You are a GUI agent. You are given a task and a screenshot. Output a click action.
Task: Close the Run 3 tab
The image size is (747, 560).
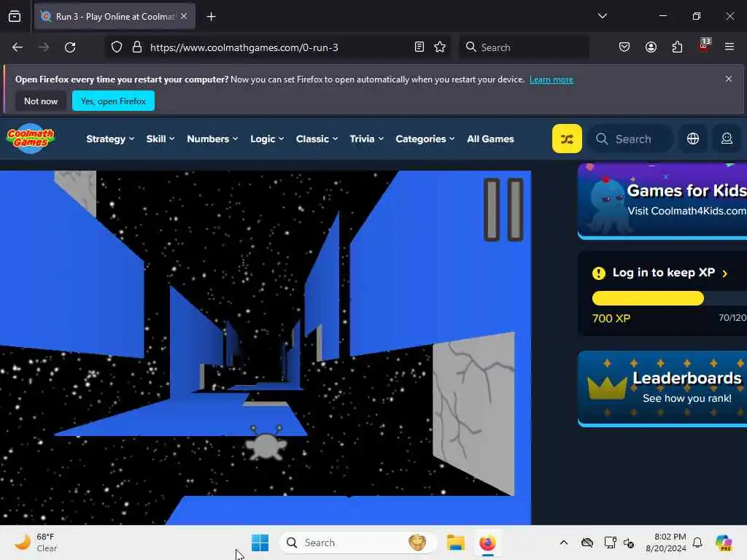pos(184,16)
